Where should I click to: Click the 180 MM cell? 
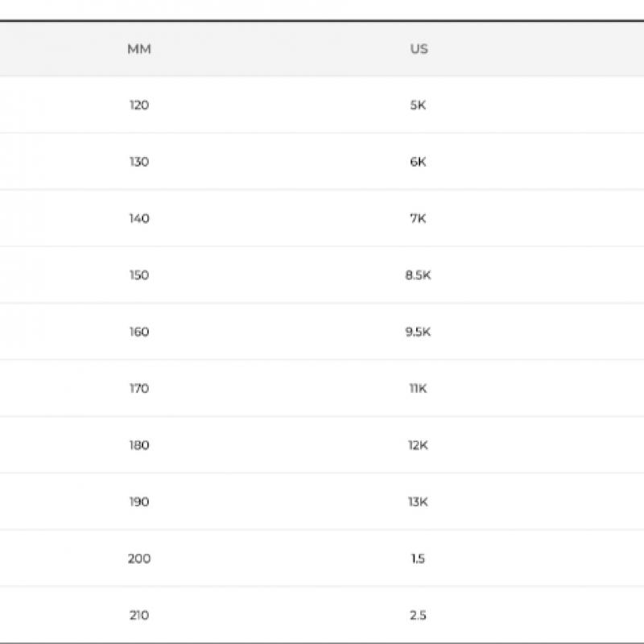coord(139,445)
